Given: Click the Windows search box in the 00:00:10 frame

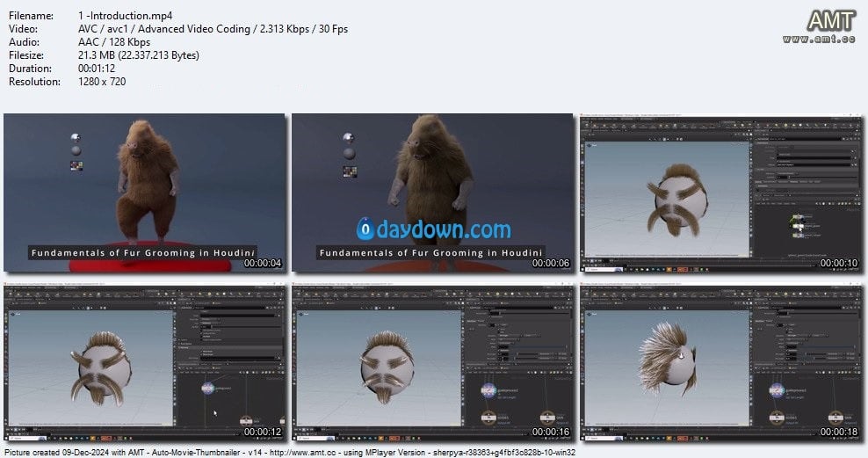Looking at the screenshot, I should pyautogui.click(x=604, y=269).
